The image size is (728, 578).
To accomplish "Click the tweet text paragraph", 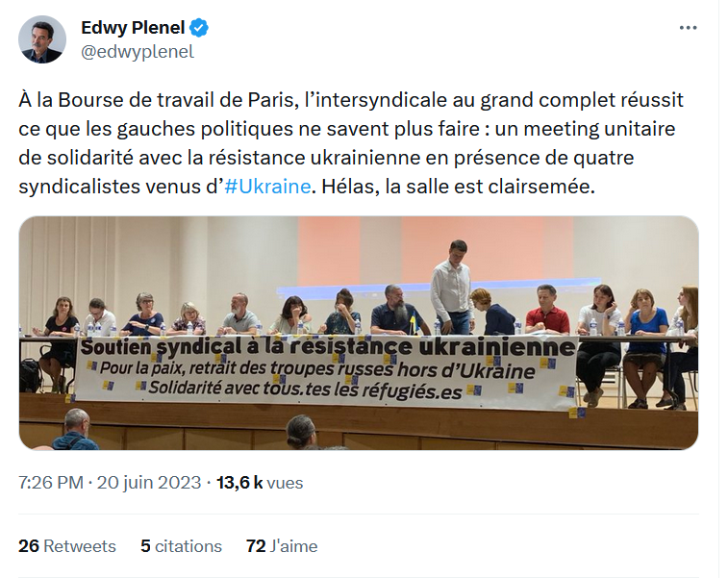I will (x=351, y=143).
